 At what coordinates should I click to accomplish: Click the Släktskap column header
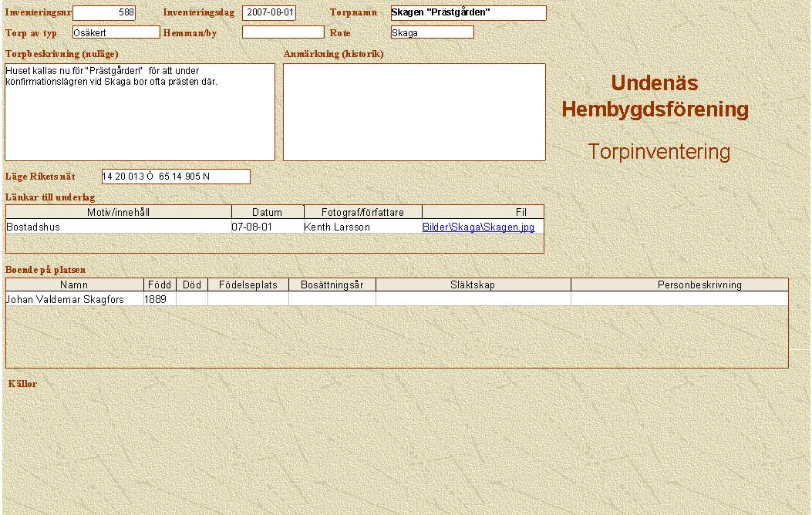click(x=473, y=284)
